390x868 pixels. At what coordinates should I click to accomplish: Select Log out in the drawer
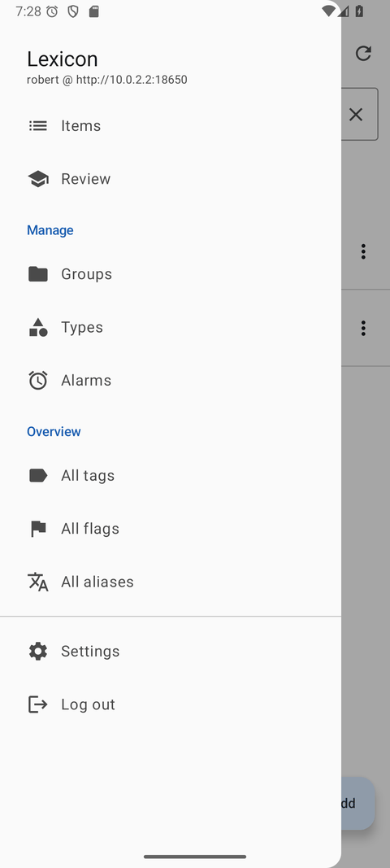point(171,704)
